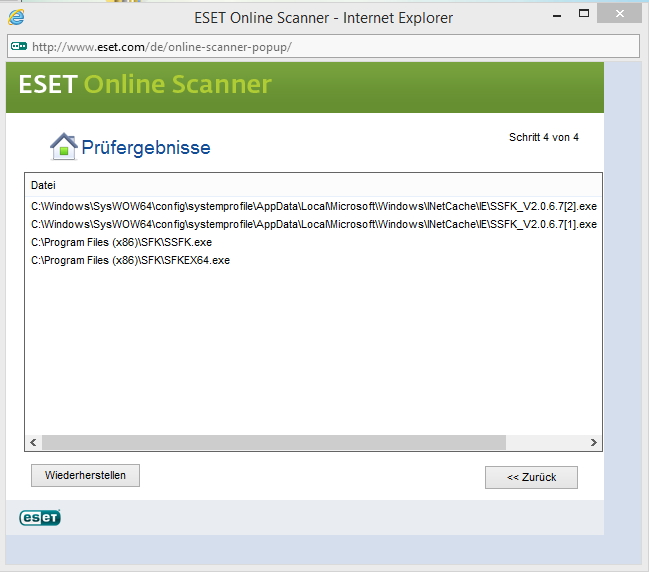Click the site icon left of the URL
The height and width of the screenshot is (572, 649).
(18, 46)
